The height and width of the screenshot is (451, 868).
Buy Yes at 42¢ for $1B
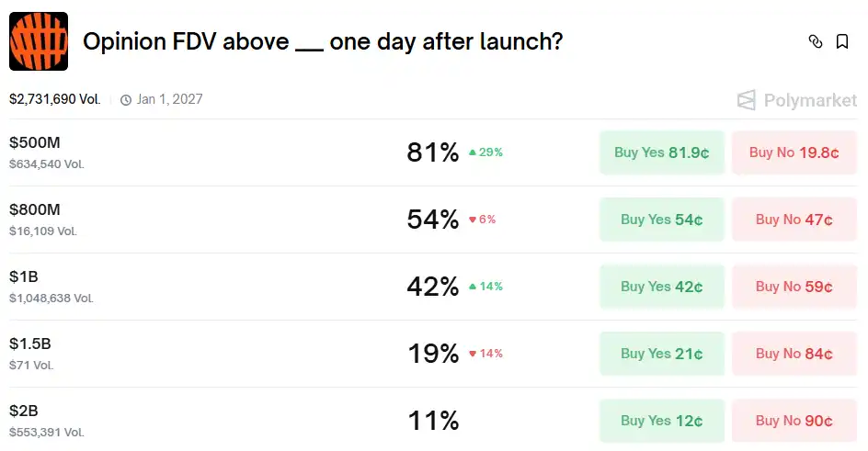click(x=661, y=287)
